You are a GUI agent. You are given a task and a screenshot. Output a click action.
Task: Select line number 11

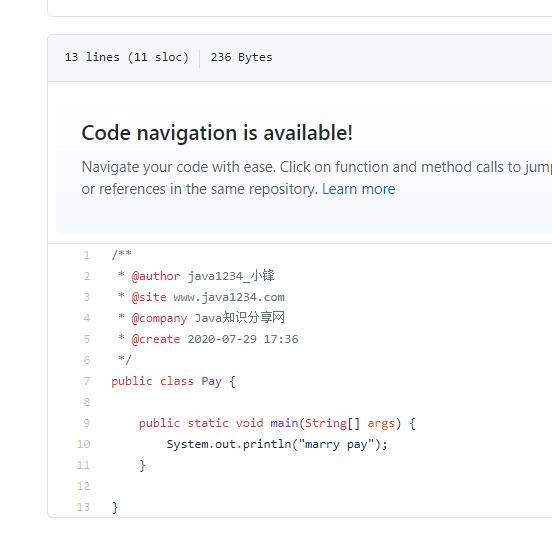coord(83,465)
